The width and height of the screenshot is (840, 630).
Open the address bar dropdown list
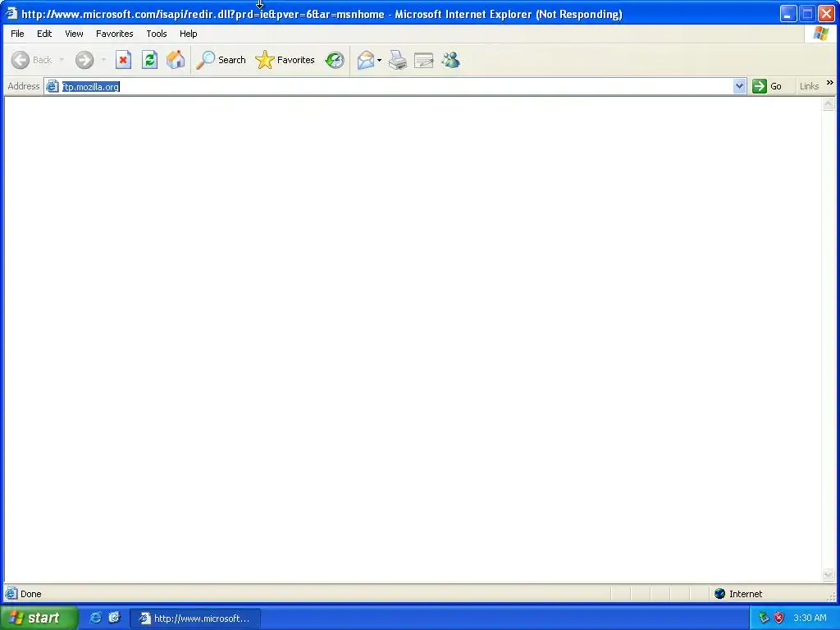pos(739,86)
